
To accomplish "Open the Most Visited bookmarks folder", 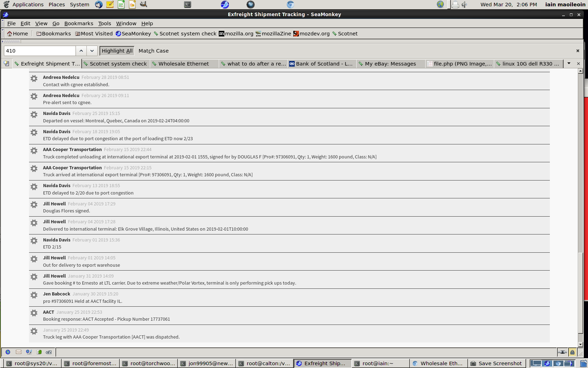I will (x=94, y=34).
